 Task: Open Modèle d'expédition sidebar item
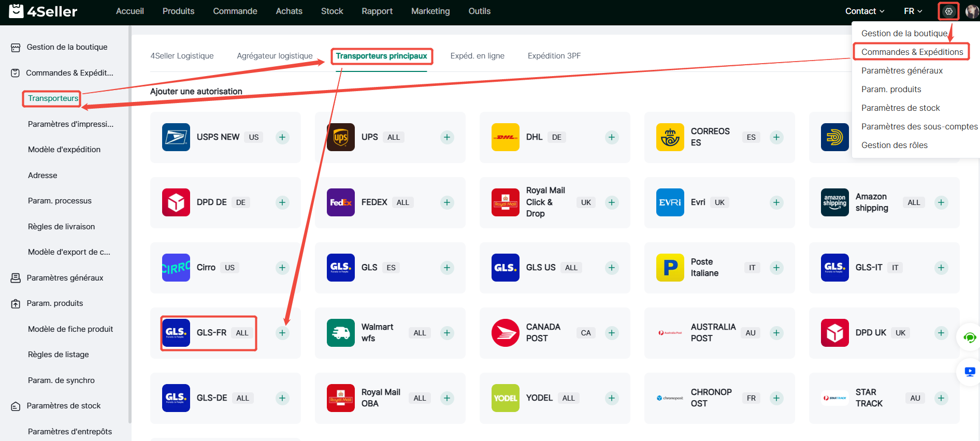pos(64,150)
